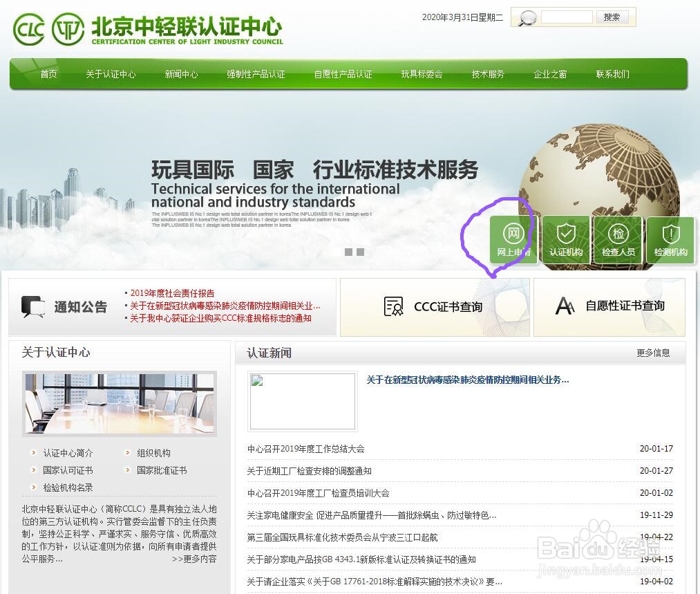Open news 关于近期工厂检查安排的调整通知
The height and width of the screenshot is (594, 700).
(309, 471)
